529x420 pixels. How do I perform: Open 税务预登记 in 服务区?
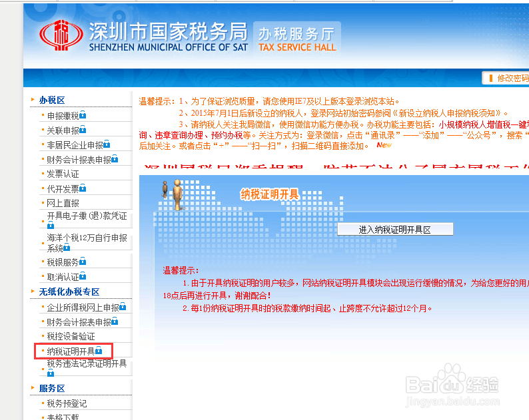[x=67, y=403]
